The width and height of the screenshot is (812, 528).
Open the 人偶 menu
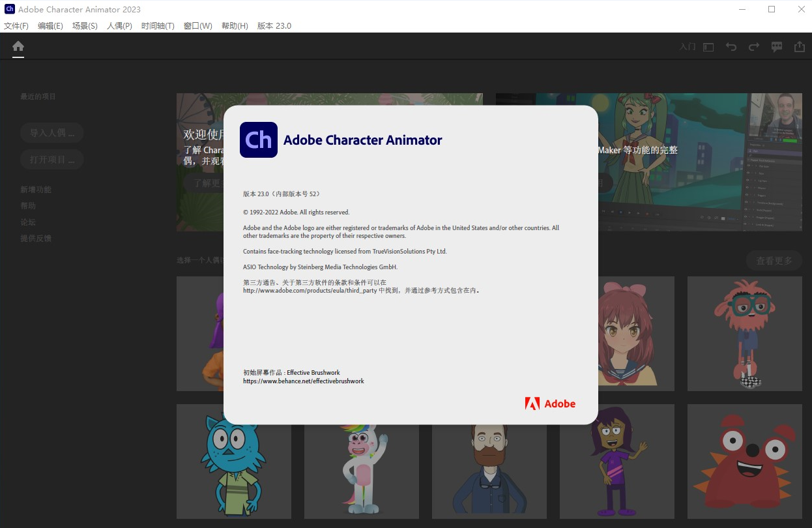pos(119,25)
